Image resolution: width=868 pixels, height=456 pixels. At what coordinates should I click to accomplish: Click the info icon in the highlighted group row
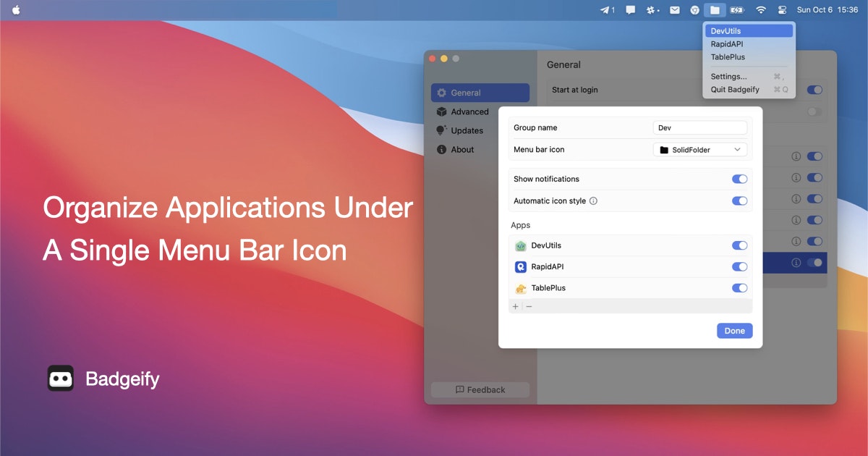click(796, 263)
